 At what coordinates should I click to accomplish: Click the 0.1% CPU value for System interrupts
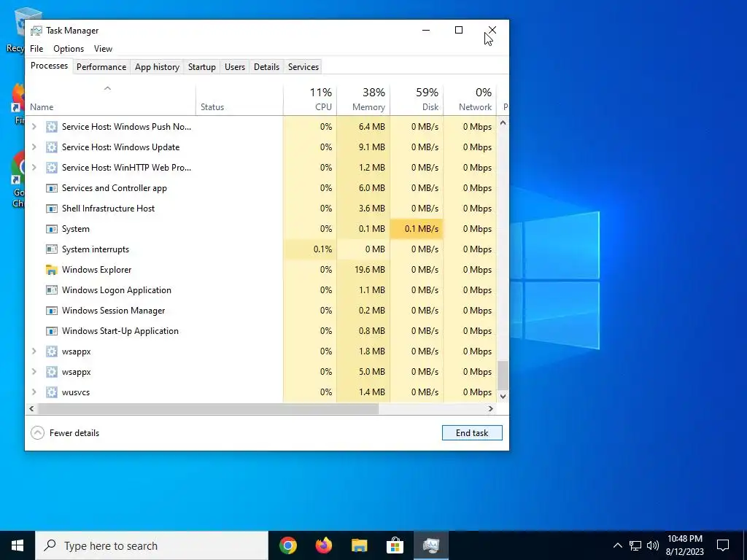[323, 249]
